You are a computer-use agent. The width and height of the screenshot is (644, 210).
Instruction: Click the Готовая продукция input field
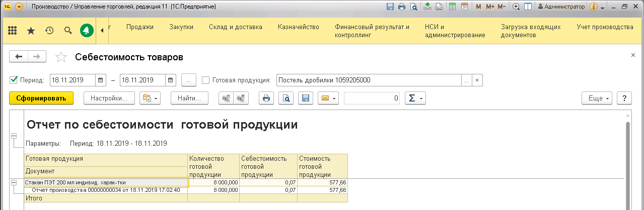(x=369, y=80)
